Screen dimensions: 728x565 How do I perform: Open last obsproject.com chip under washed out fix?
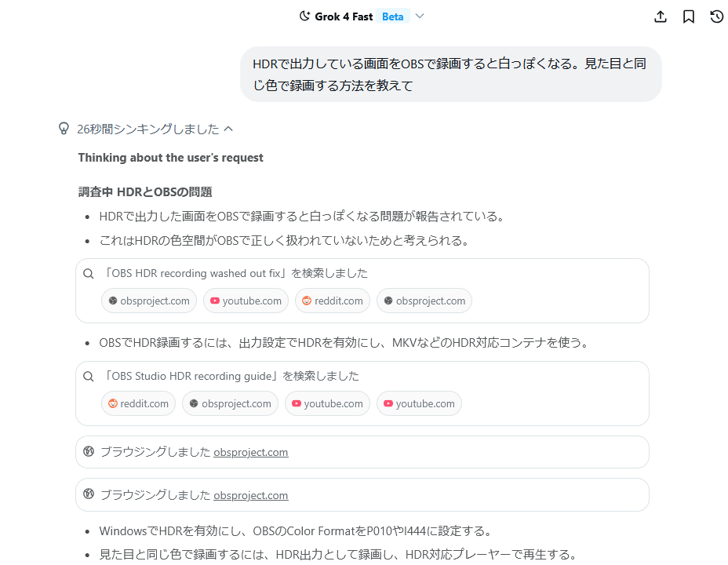pyautogui.click(x=424, y=301)
